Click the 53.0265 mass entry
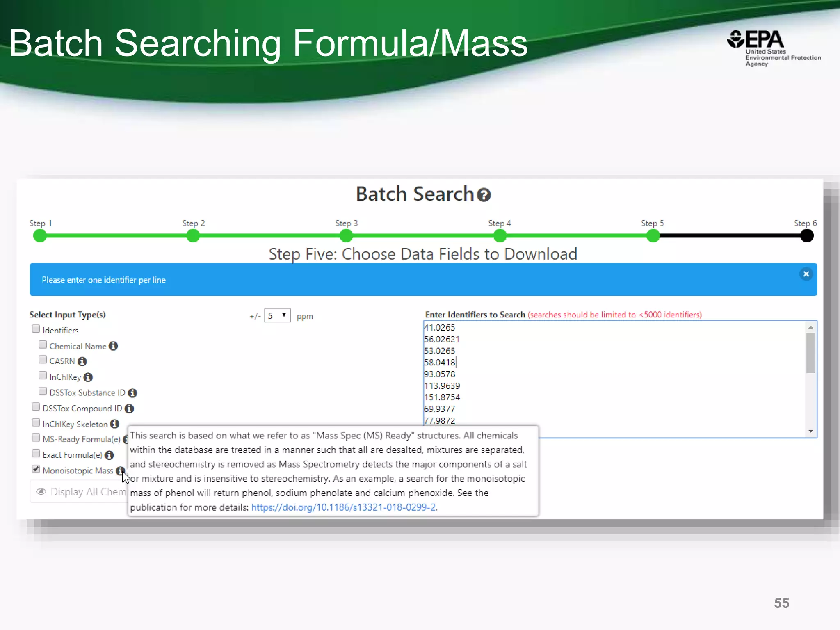 point(440,351)
